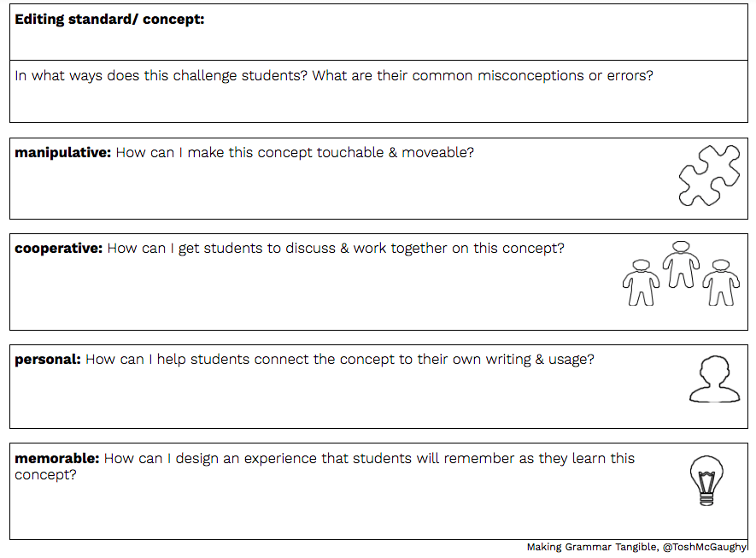Select the bold "personal:" label
The width and height of the screenshot is (756, 558).
pyautogui.click(x=48, y=360)
